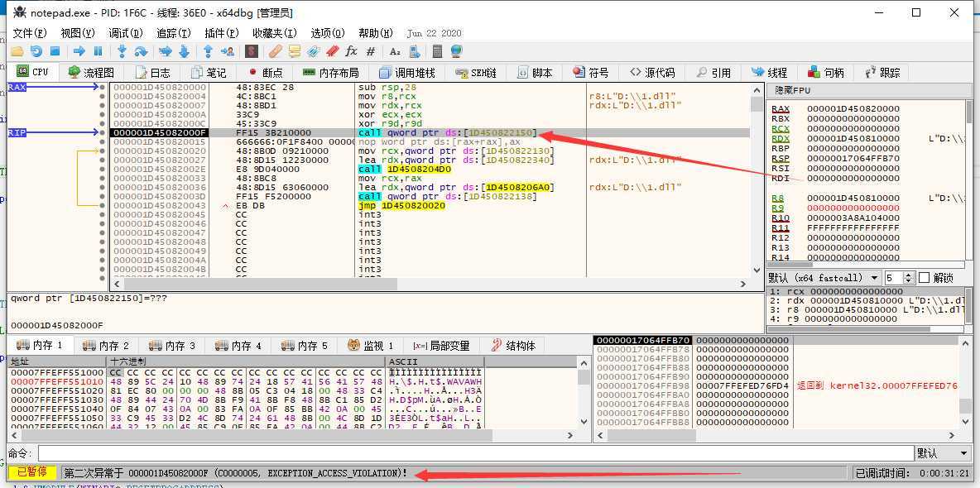Switch to the 线程 tab
This screenshot has height=488, width=980.
(x=770, y=73)
